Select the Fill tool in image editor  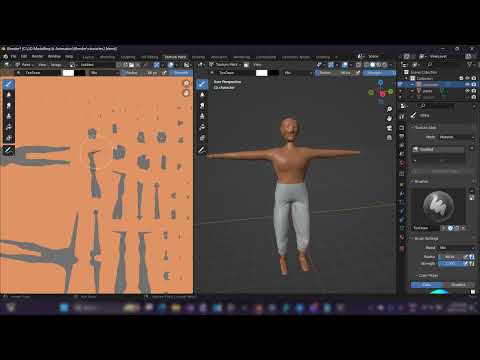(9, 127)
